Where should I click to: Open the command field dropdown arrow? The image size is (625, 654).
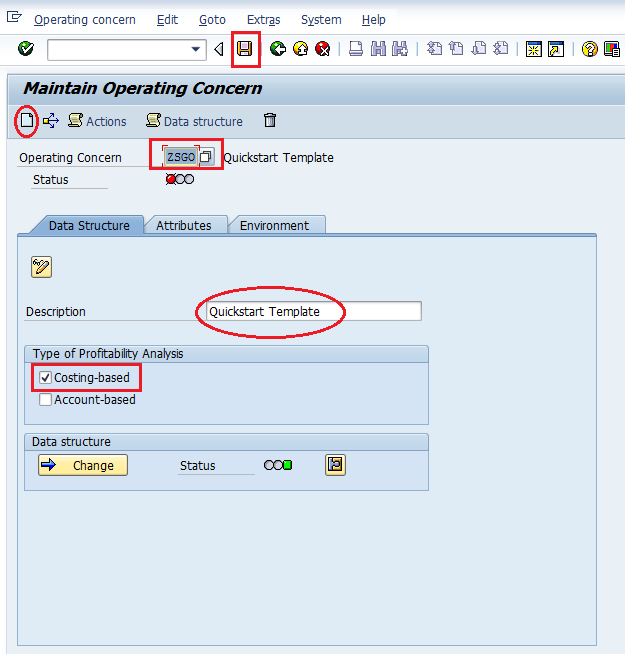click(x=195, y=49)
